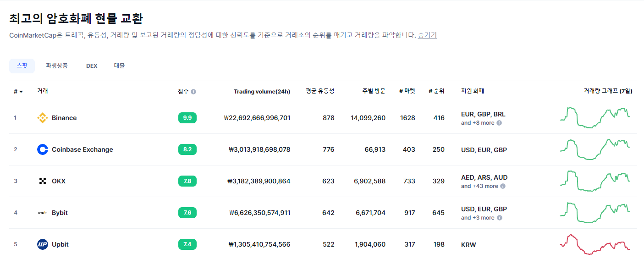
Task: Open Coinbase Exchange's 7-day volume graph
Action: pyautogui.click(x=595, y=149)
